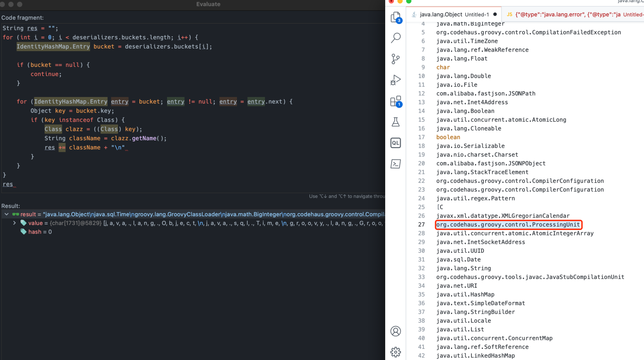
Task: Open the Accounts icon in the activity bar
Action: (x=395, y=331)
